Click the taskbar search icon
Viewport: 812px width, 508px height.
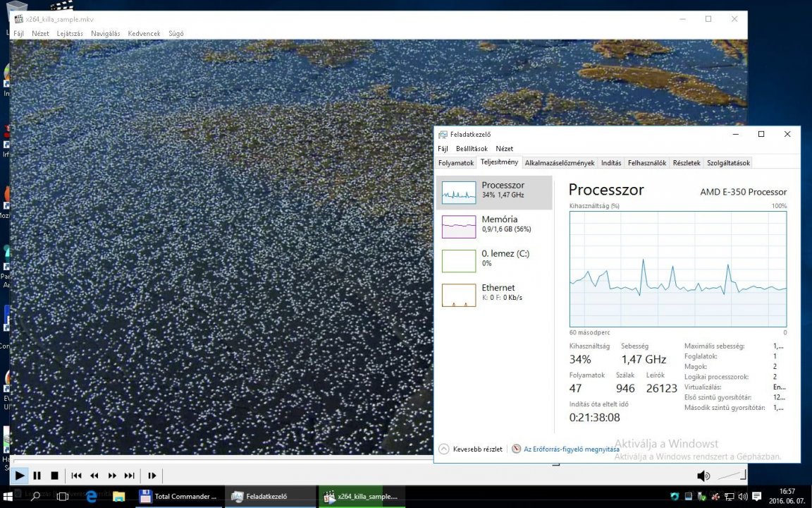[35, 497]
